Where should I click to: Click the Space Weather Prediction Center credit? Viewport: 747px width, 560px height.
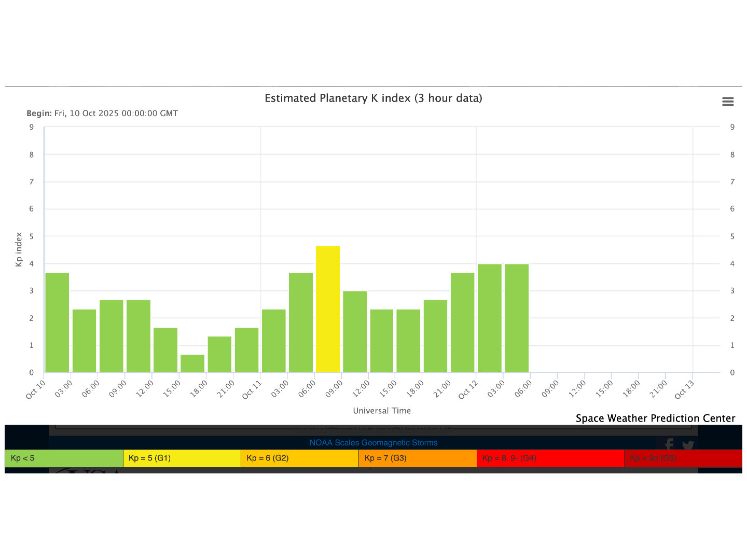click(x=655, y=418)
